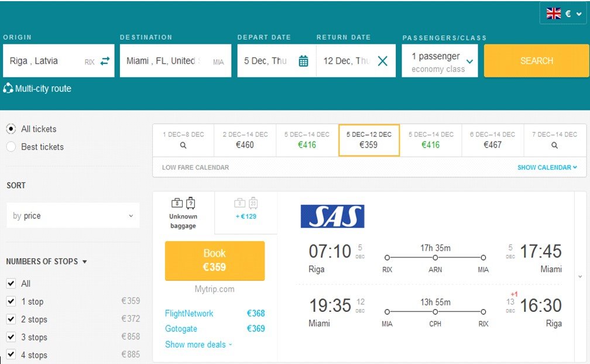This screenshot has width=590, height=364.
Task: Click the yellow SEARCH button
Action: 537,61
